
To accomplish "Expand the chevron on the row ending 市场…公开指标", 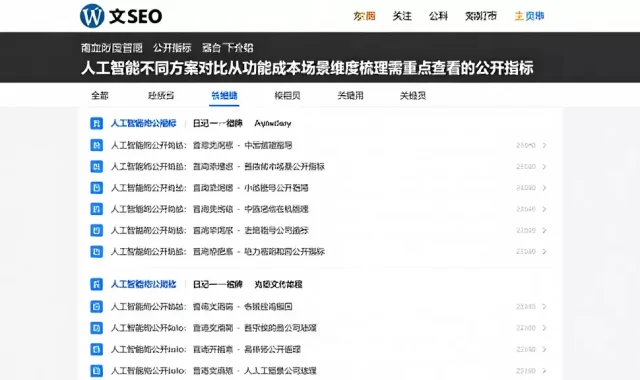I will pos(544,167).
